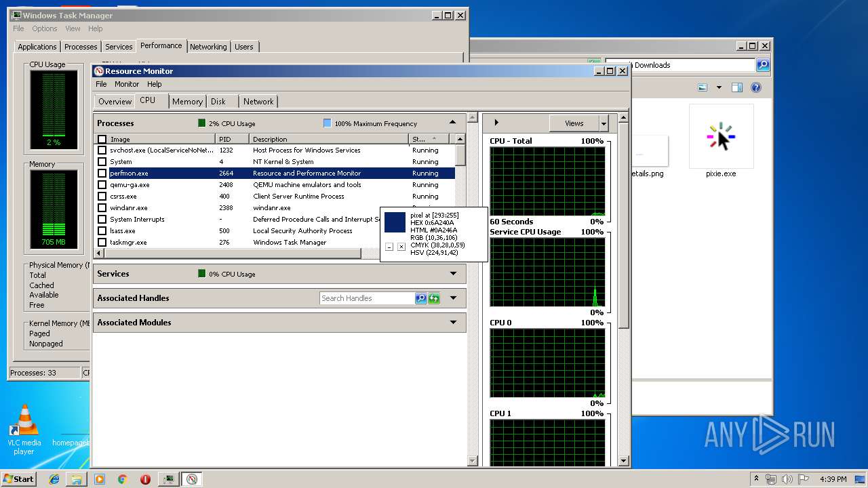Open VLC media player desktop shortcut
Viewport: 868px width, 488px height.
[24, 430]
